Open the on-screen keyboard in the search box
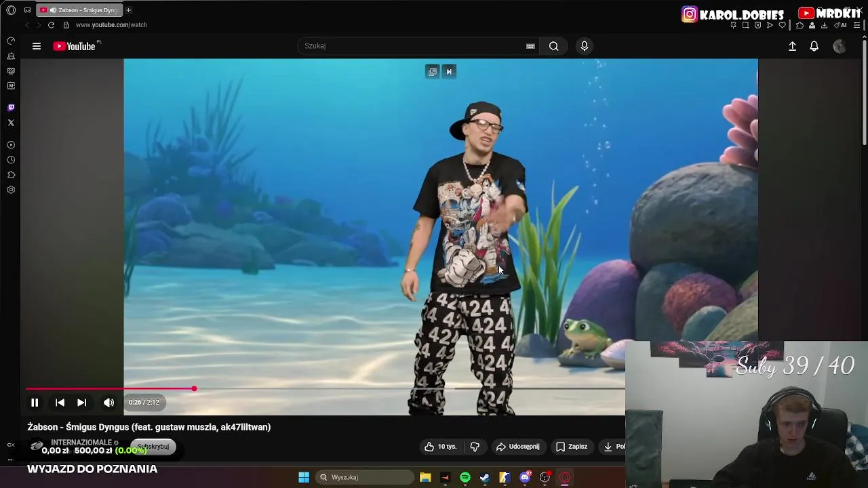Screen dimensions: 868x488 pyautogui.click(x=530, y=46)
